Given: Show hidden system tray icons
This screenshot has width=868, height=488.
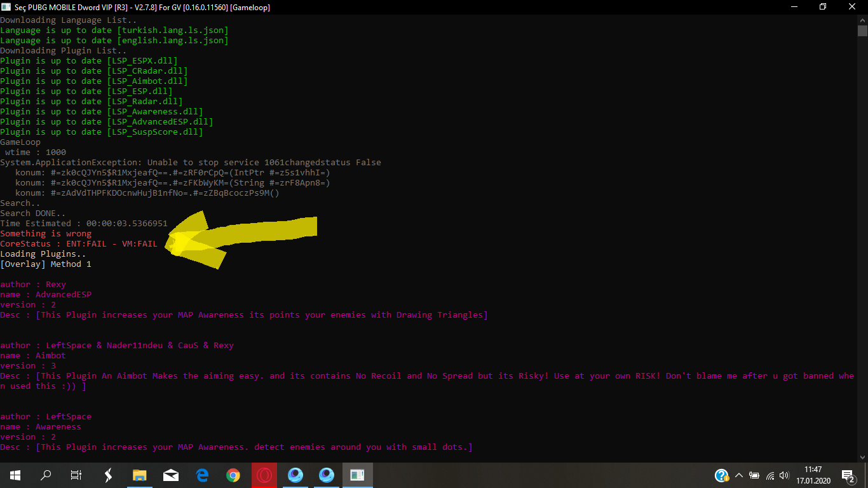Looking at the screenshot, I should 739,475.
